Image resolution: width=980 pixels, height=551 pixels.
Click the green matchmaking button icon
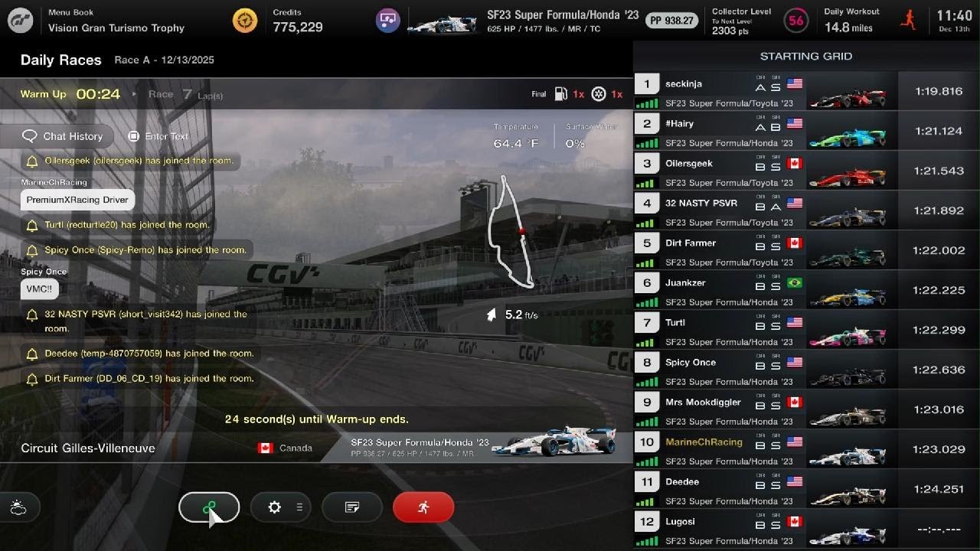[x=209, y=507]
